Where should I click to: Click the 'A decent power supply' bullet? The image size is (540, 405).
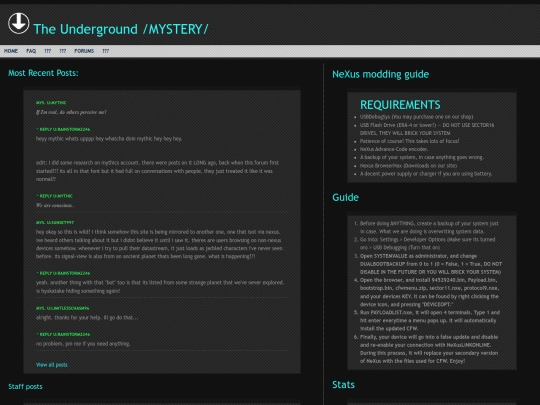click(x=426, y=174)
